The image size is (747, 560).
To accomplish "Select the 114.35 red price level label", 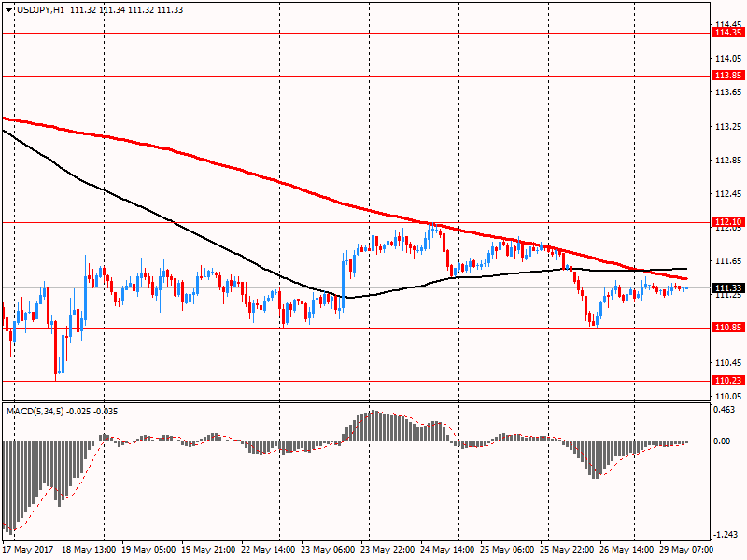I will pyautogui.click(x=728, y=33).
